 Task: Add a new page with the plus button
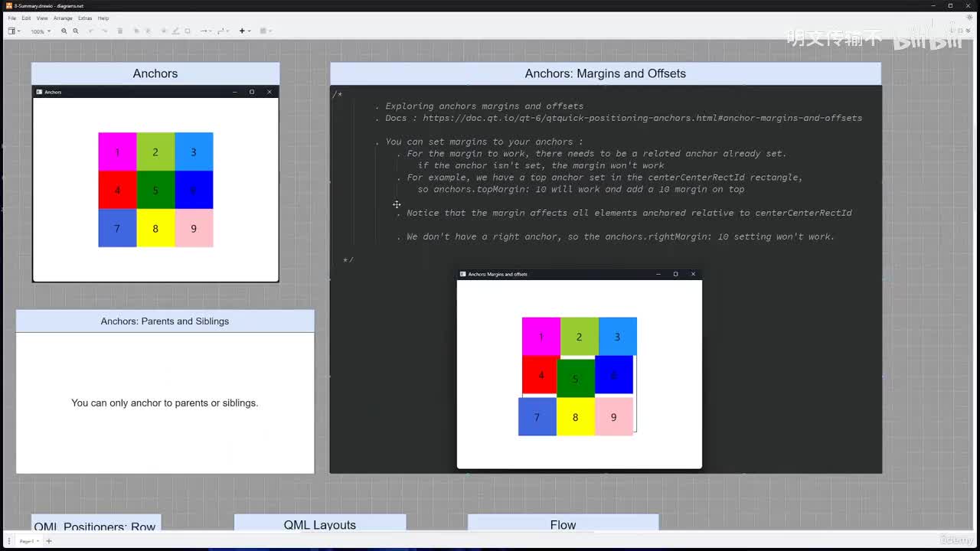coord(49,541)
